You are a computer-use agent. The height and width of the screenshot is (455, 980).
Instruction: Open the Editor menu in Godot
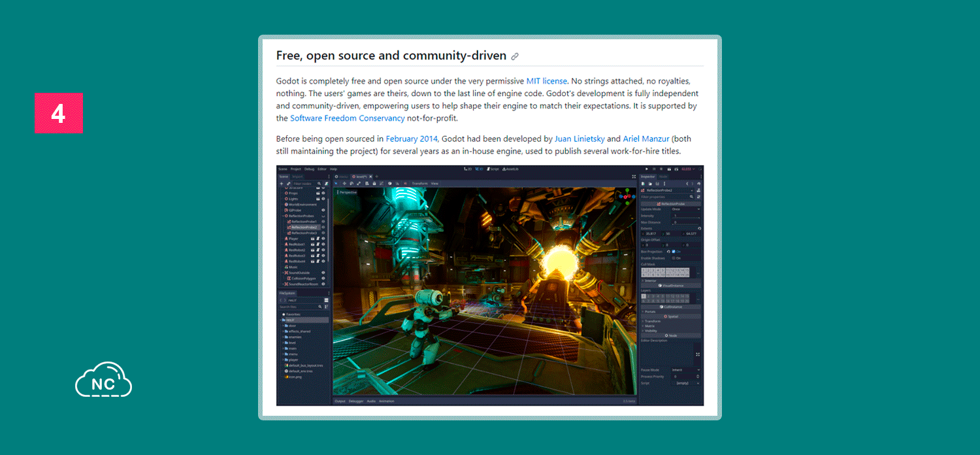coord(322,169)
